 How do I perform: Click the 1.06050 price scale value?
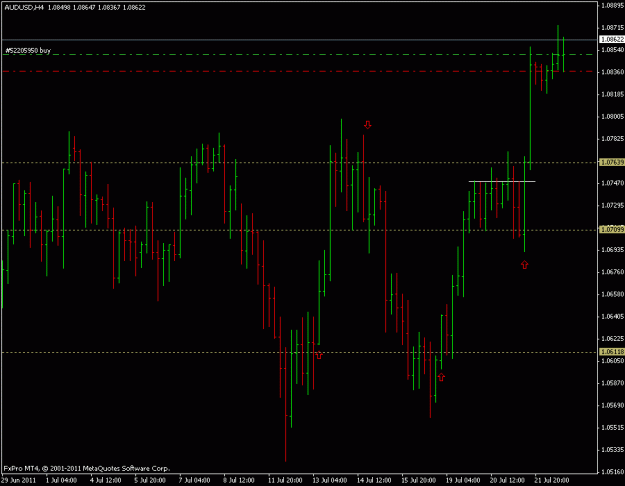point(612,361)
